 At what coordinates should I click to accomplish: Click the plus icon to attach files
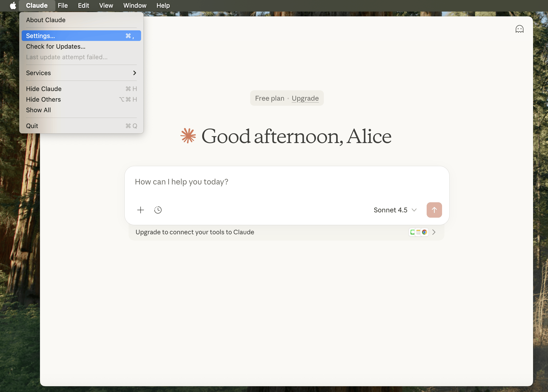point(141,210)
